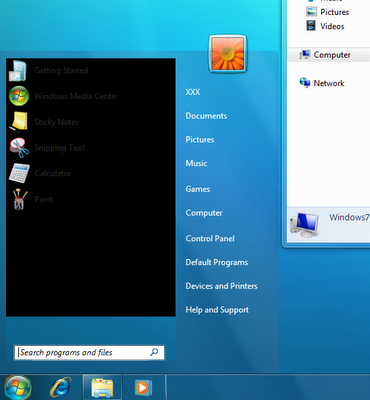The image size is (370, 400).
Task: Click the Start orb button
Action: point(18,388)
